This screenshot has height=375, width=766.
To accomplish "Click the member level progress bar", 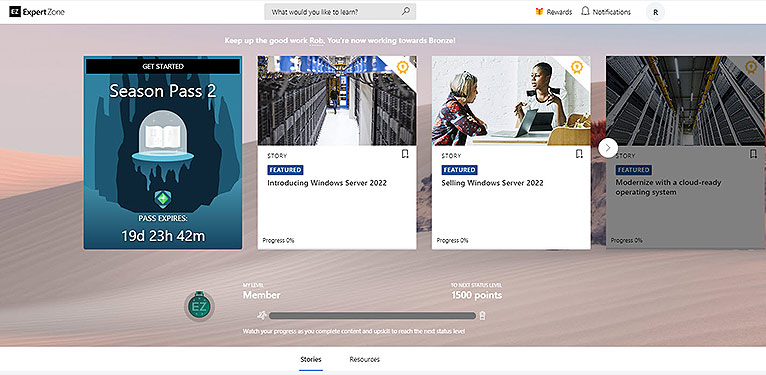I will (372, 316).
